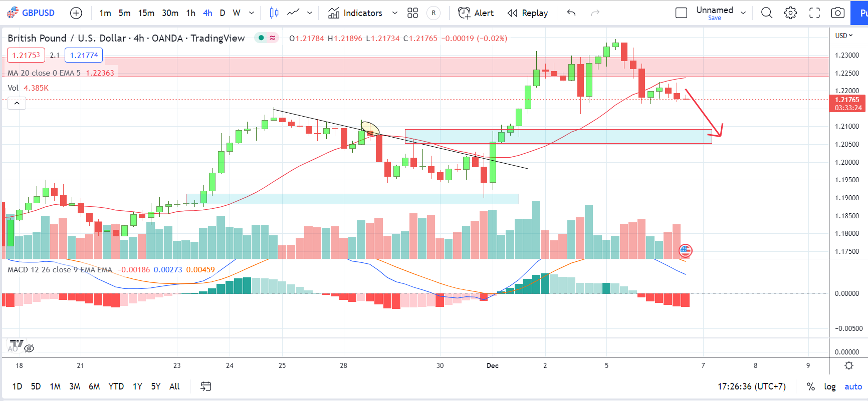Select the 1h timeframe
868x401 pixels.
(x=191, y=13)
